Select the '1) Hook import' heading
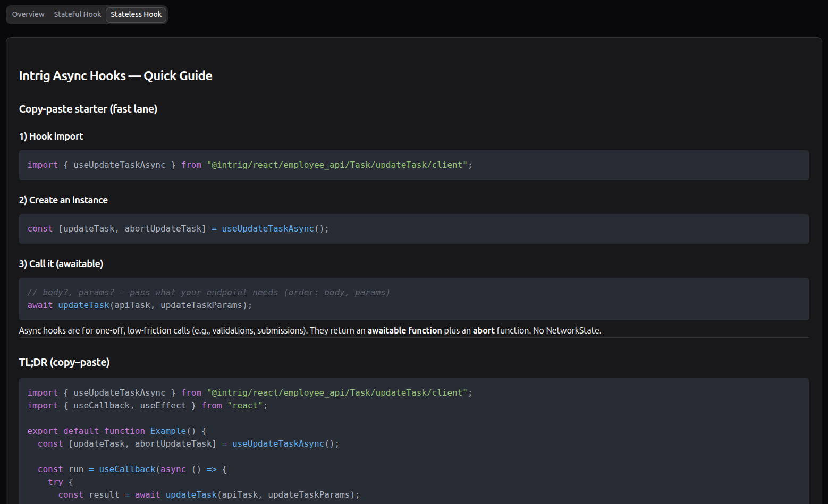The image size is (828, 504). point(51,136)
